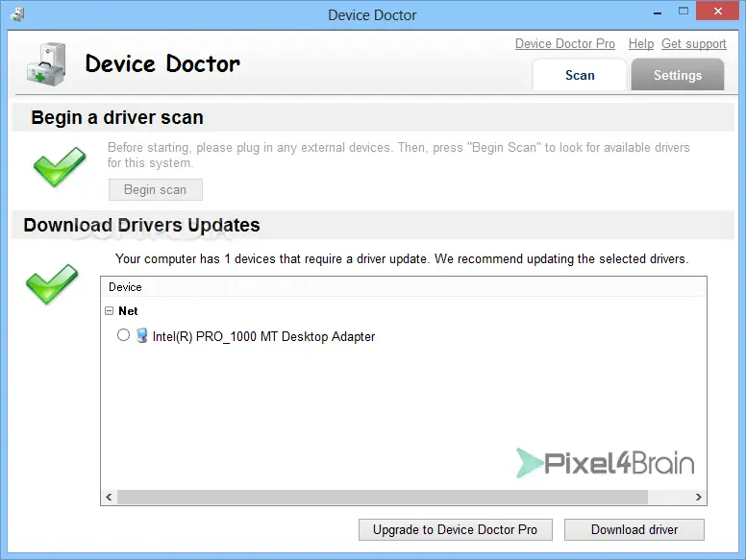Click the Device Doctor title bar icon
The width and height of the screenshot is (746, 560).
point(17,14)
